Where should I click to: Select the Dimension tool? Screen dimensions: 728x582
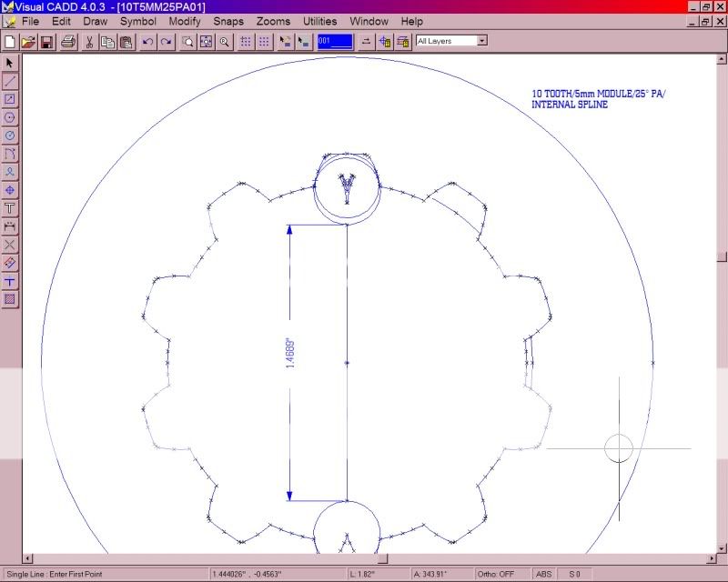10,226
